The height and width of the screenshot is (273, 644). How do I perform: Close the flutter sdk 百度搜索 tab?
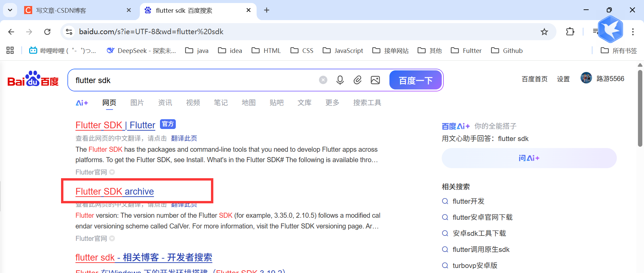pos(249,10)
